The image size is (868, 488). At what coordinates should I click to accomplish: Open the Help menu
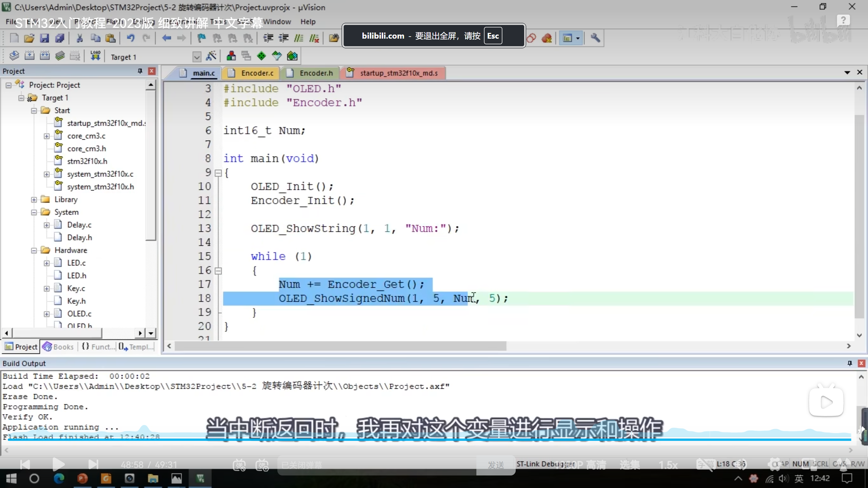pyautogui.click(x=308, y=22)
